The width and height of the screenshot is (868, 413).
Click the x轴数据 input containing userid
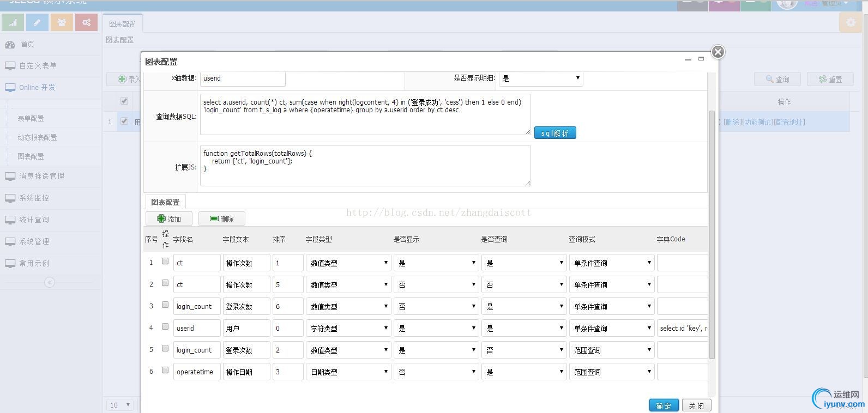coord(243,78)
